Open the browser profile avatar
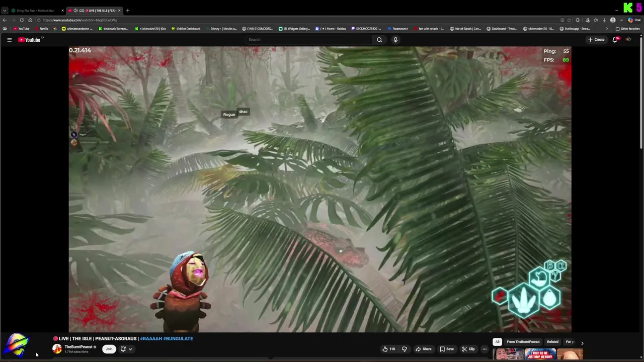The height and width of the screenshot is (362, 644). pos(613,20)
